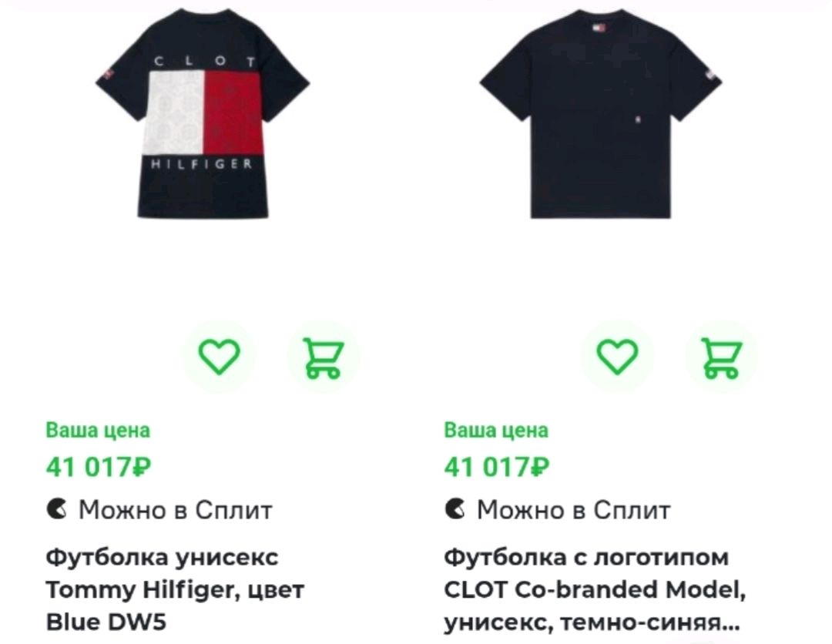Viewport: 832px width, 644px height.
Task: Add CLOT Co-branded Model shirt to cart
Action: pyautogui.click(x=721, y=357)
